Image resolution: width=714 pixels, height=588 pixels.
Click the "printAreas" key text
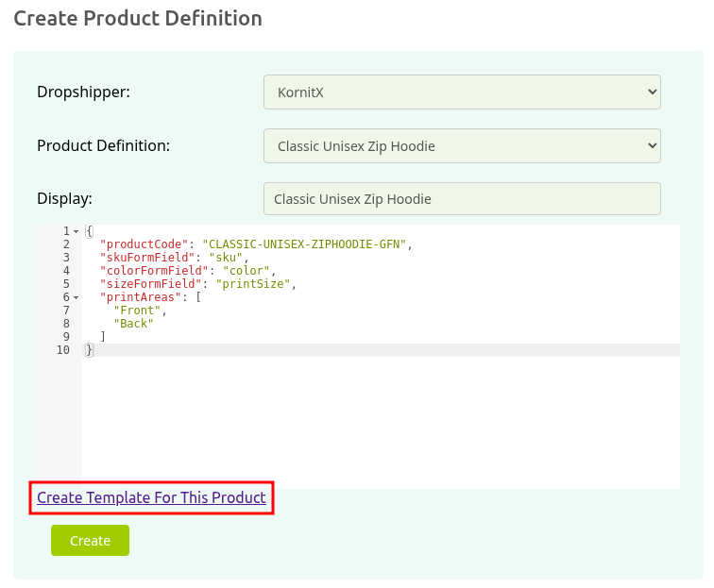click(x=141, y=296)
